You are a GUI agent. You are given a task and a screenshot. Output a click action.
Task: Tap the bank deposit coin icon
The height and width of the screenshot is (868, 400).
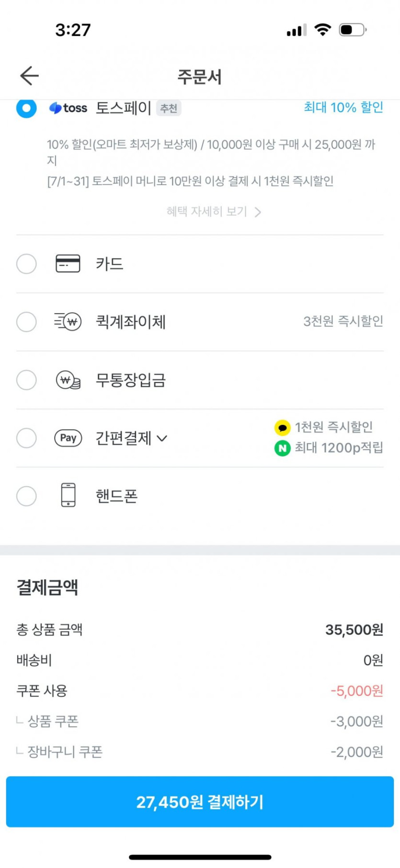click(68, 380)
